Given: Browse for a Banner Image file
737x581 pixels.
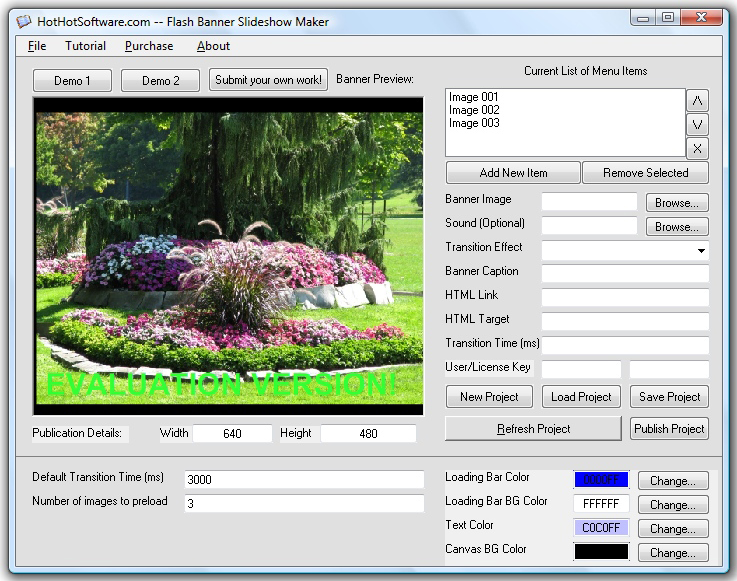Looking at the screenshot, I should [676, 203].
